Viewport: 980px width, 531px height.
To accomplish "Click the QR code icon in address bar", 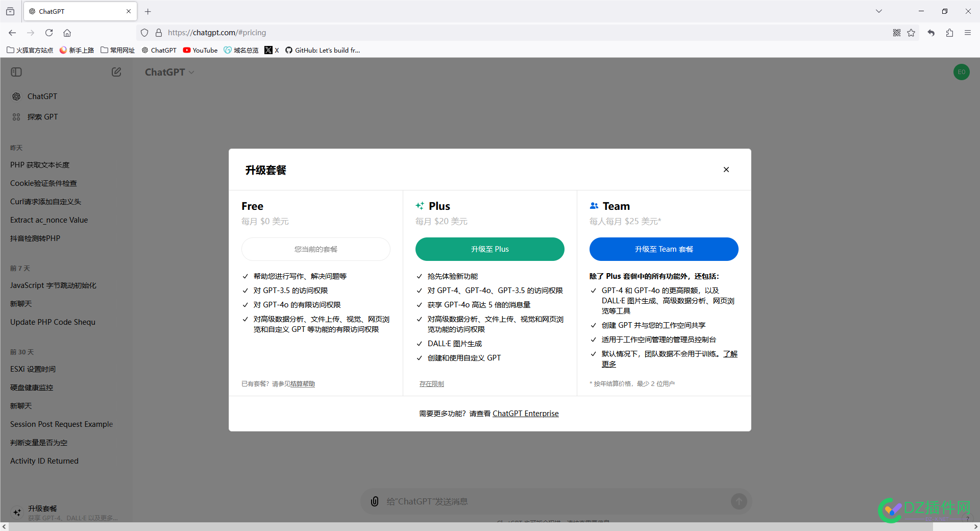I will (x=897, y=33).
